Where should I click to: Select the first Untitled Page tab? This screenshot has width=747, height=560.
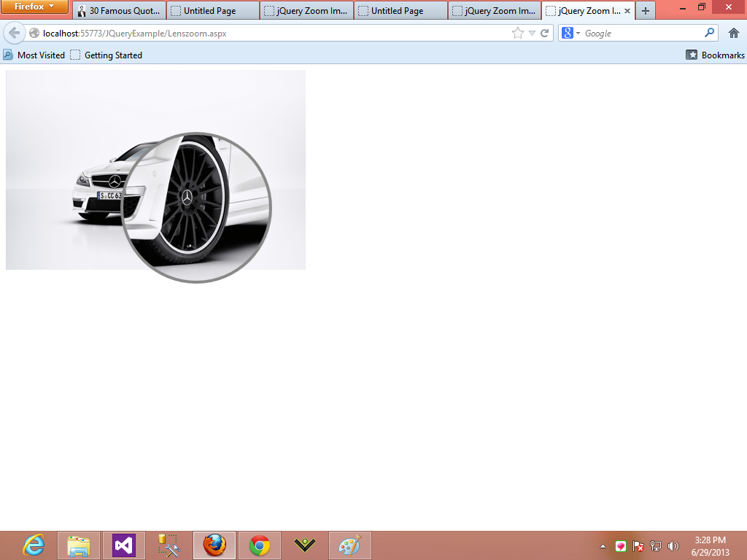[213, 10]
